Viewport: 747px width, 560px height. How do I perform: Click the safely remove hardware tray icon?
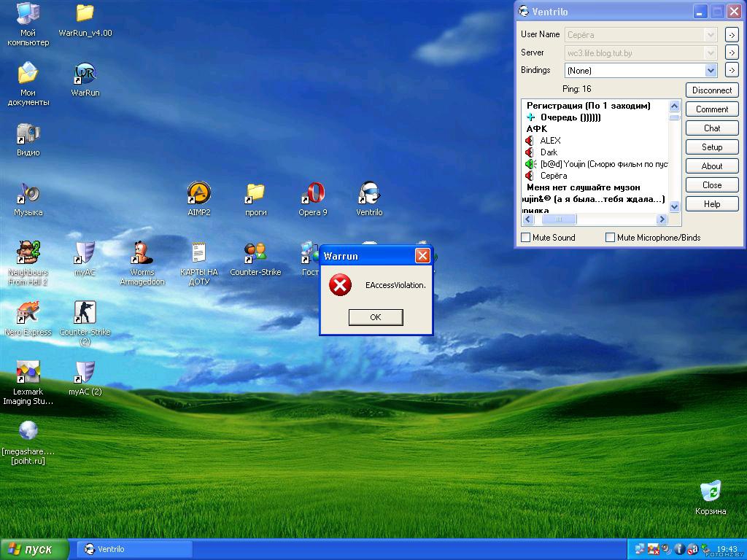705,549
